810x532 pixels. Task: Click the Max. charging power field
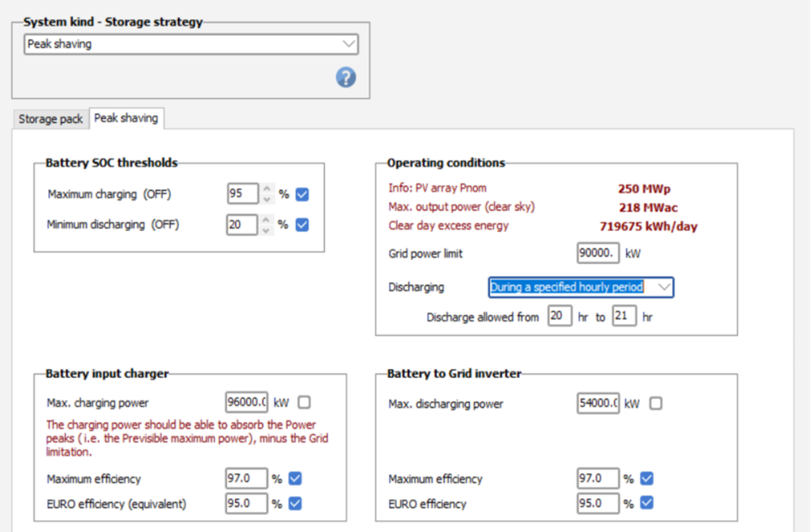click(x=246, y=402)
